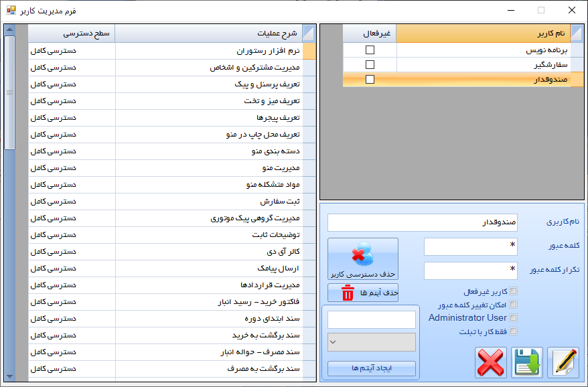Image resolution: width=588 pixels, height=387 pixels.
Task: Click the select-all corner of the operations grid
Action: pos(308,33)
